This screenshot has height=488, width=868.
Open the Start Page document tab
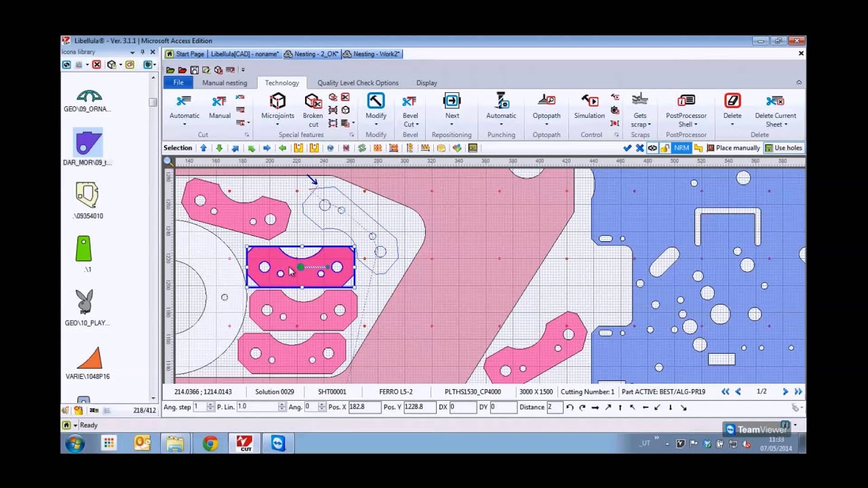click(185, 54)
